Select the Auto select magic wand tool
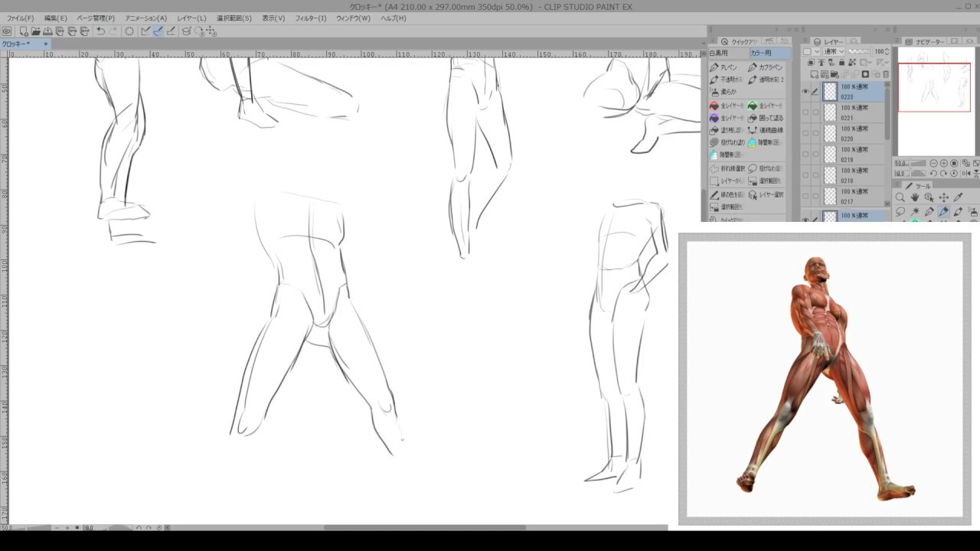This screenshot has height=551, width=980. point(915,212)
